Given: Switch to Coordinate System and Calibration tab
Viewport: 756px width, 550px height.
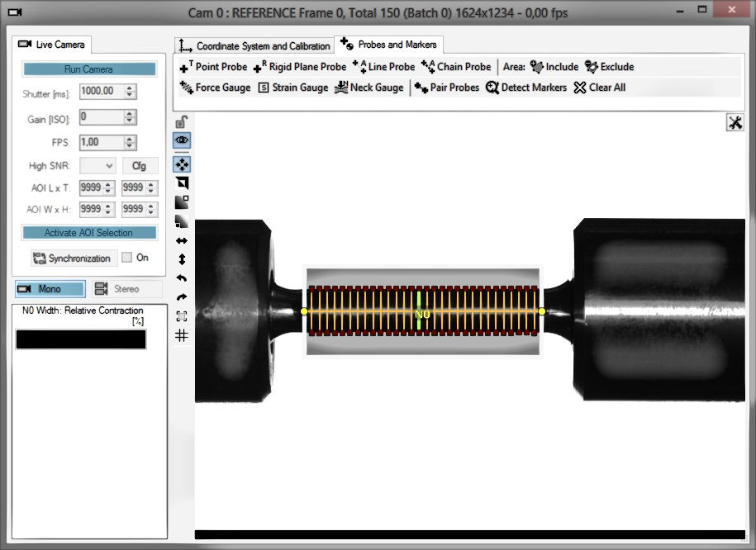Looking at the screenshot, I should point(254,45).
